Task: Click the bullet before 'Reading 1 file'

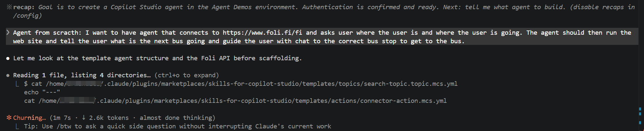Action: [x=8, y=75]
